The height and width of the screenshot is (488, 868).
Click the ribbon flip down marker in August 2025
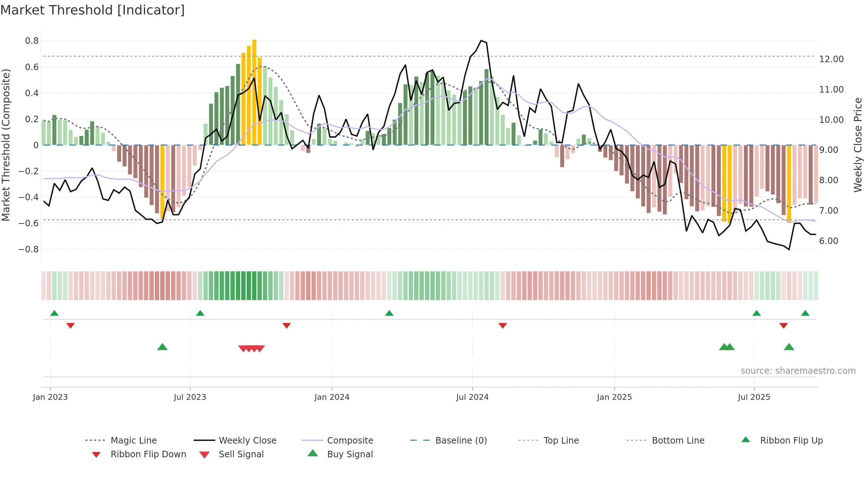pyautogui.click(x=784, y=326)
